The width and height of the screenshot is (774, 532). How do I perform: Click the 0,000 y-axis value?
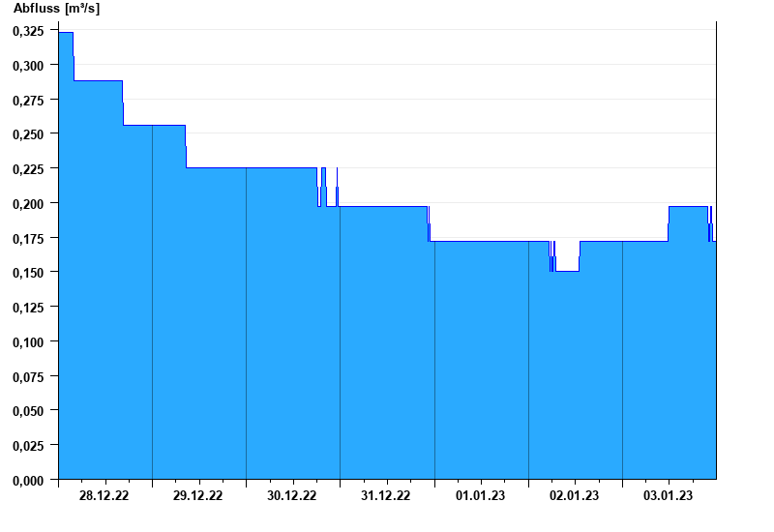(x=28, y=480)
